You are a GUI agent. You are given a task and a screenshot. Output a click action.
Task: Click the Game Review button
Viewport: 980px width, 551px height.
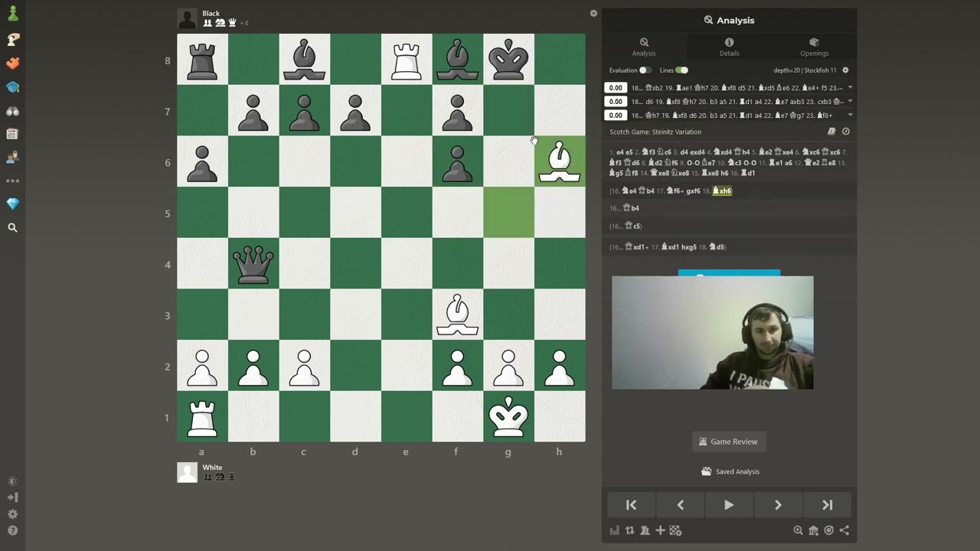click(729, 442)
